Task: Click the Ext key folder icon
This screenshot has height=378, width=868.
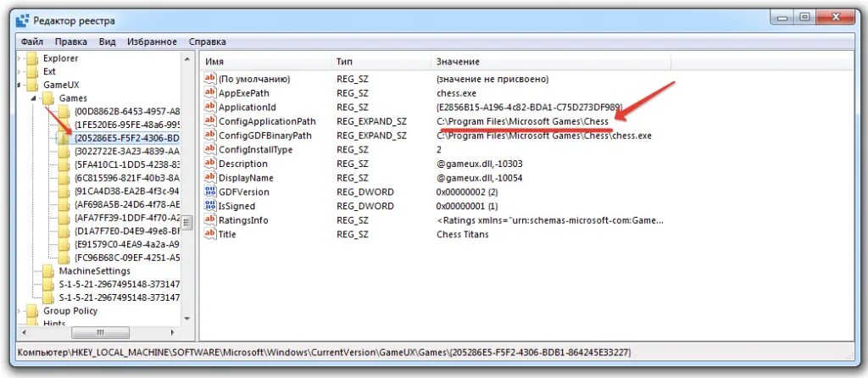Action: (33, 71)
